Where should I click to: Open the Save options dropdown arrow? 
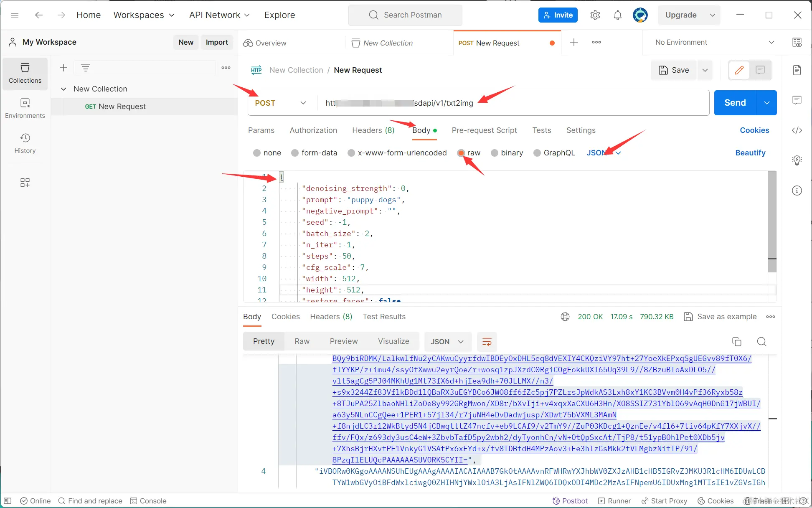[x=705, y=70]
